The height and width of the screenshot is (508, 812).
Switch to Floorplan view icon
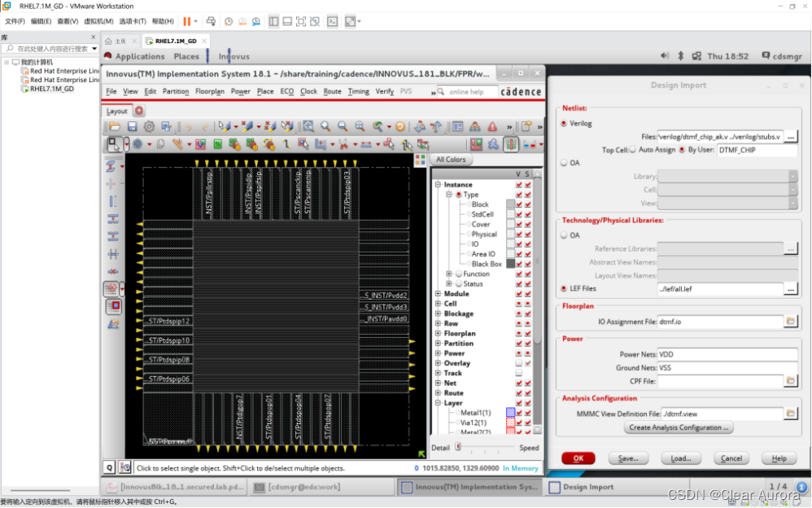476,145
